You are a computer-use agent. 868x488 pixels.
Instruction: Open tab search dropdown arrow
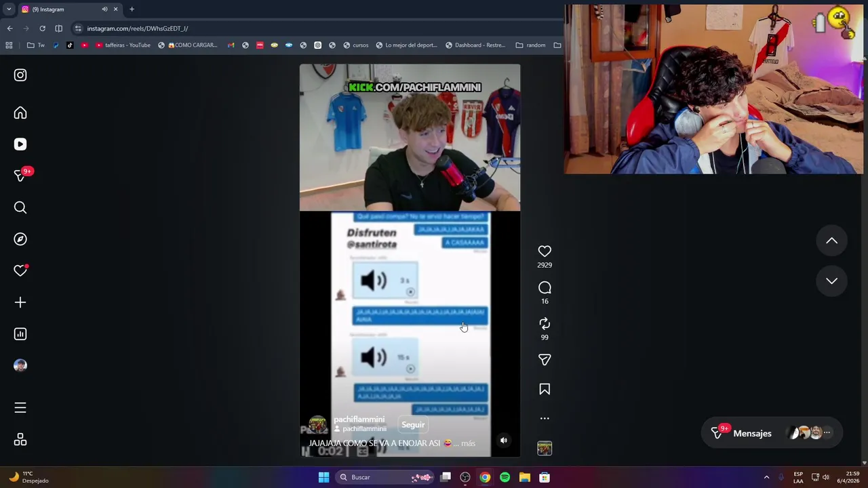(9, 9)
